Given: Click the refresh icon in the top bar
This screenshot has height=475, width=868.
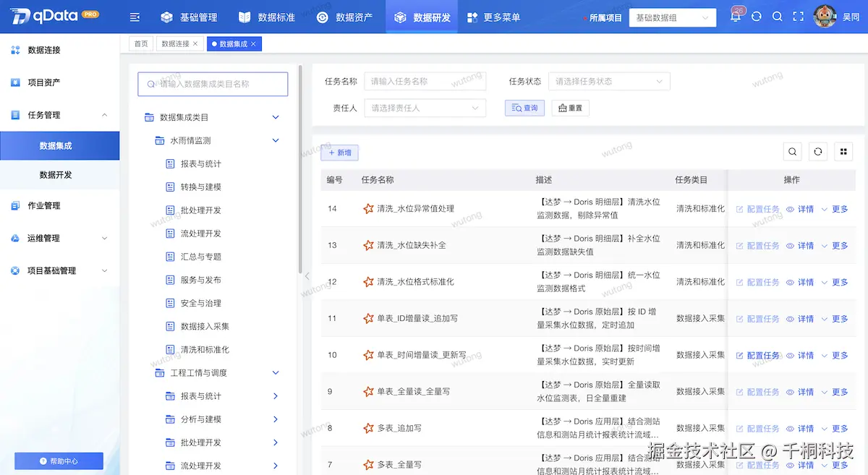Looking at the screenshot, I should (x=757, y=15).
